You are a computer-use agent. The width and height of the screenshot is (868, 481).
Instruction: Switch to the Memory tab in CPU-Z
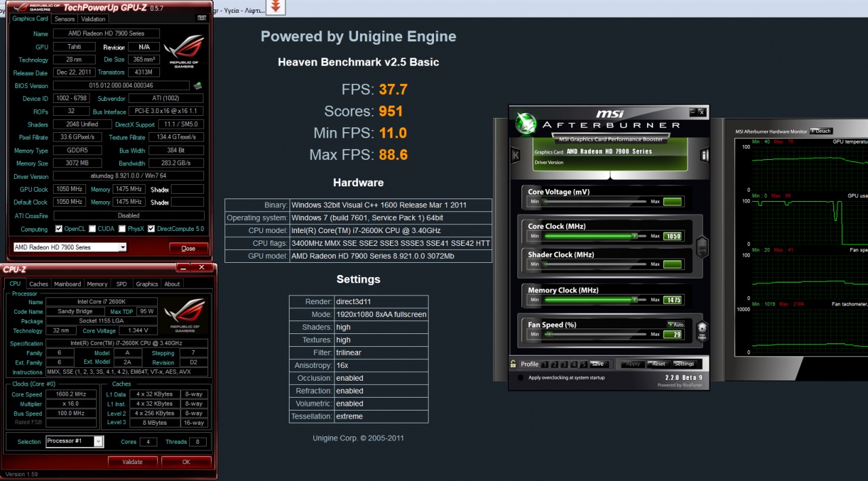click(x=97, y=284)
